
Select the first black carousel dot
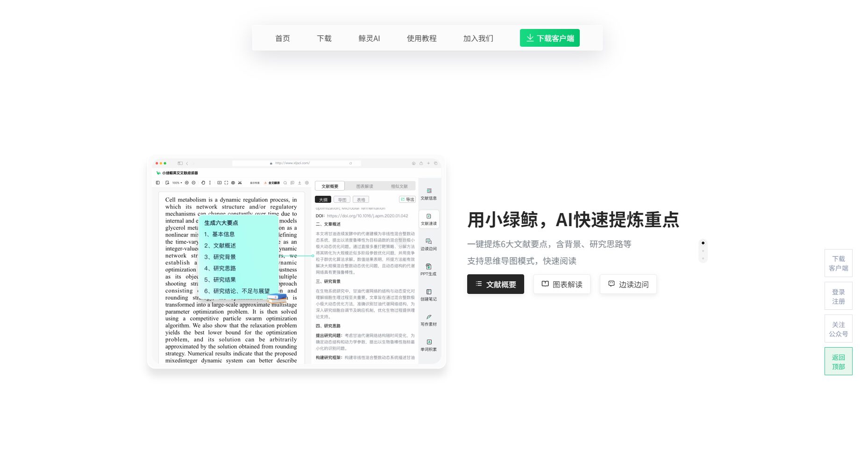coord(703,243)
